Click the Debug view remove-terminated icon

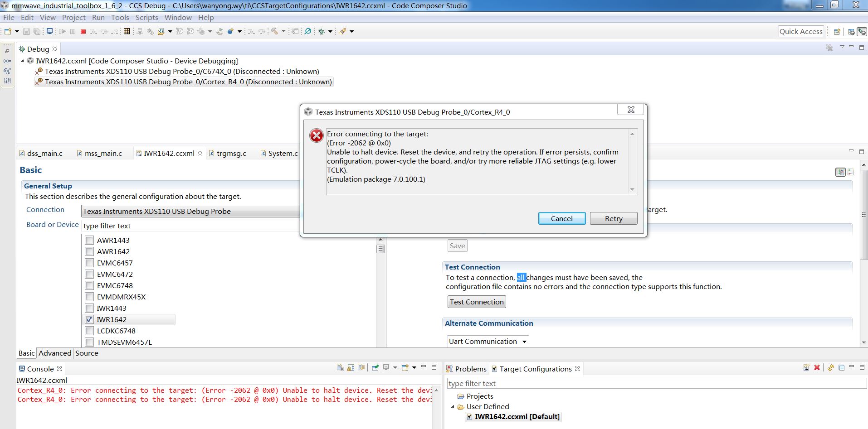829,48
